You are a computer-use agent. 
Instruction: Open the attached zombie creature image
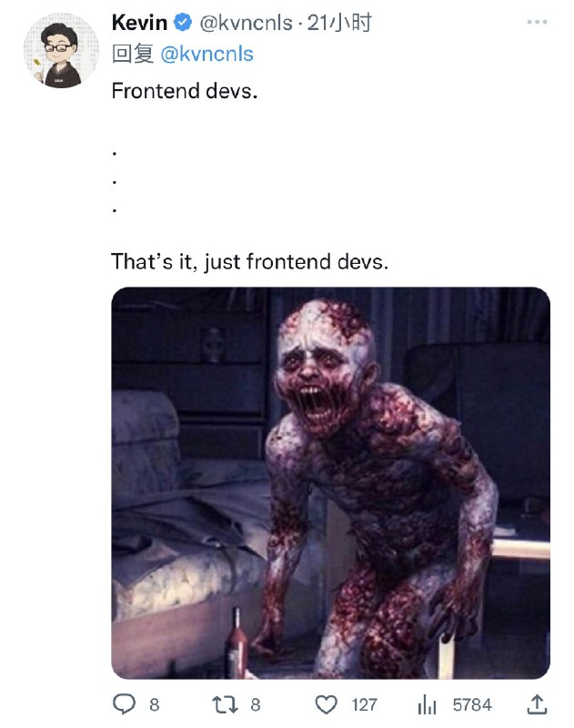click(x=330, y=483)
